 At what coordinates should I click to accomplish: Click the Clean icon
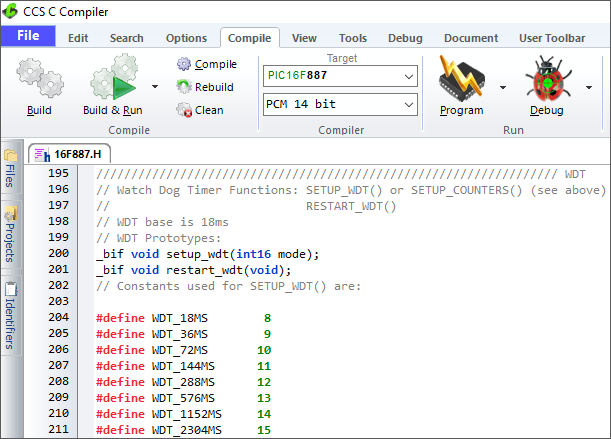point(184,110)
